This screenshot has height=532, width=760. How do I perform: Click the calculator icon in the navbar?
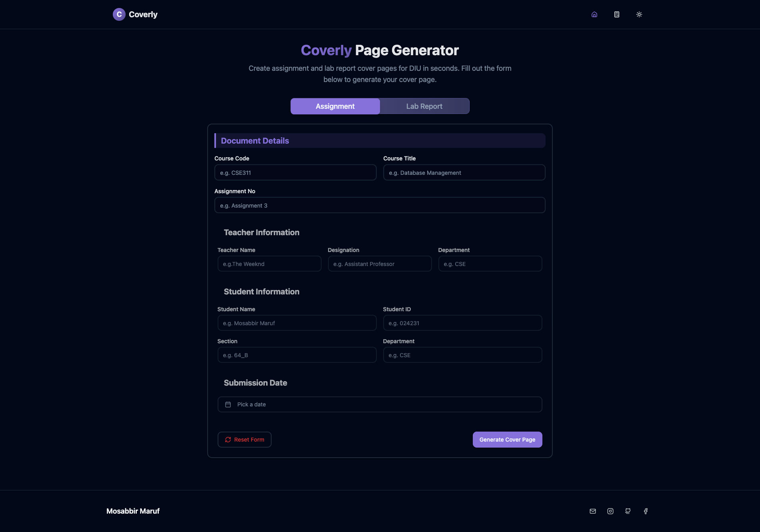pos(616,14)
